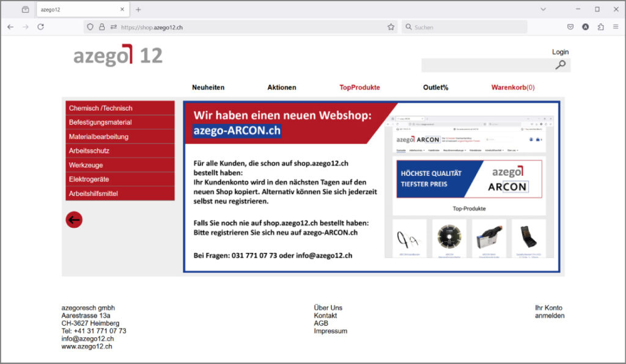
Task: Open Firefox hamburger application menu
Action: (615, 27)
